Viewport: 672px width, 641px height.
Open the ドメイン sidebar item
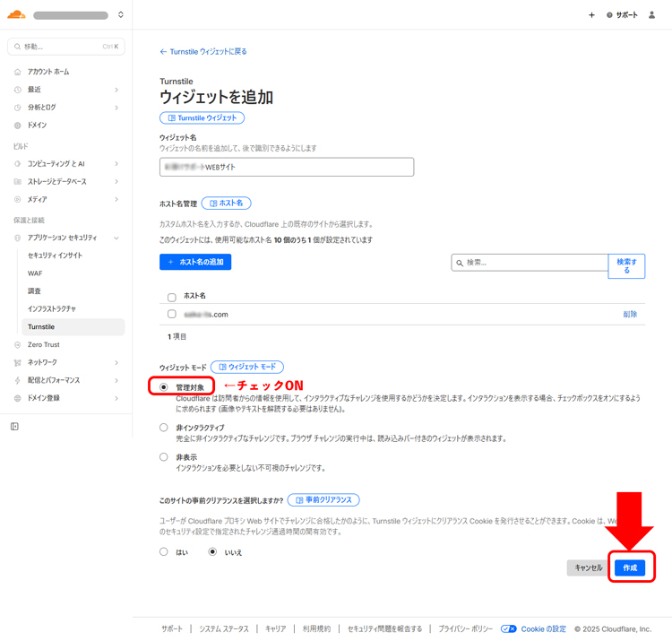click(38, 126)
